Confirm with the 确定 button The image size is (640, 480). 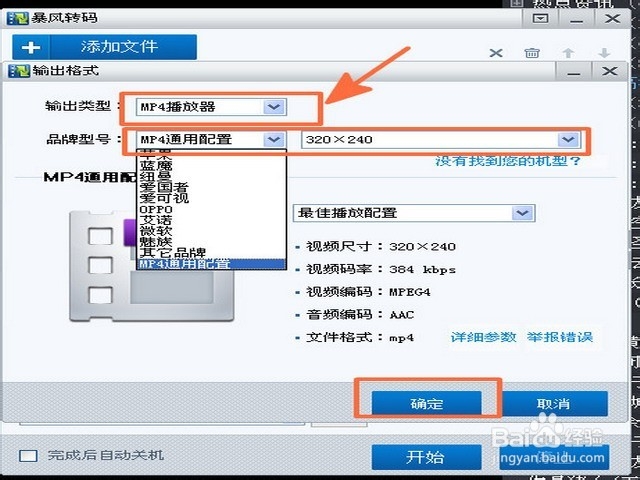point(427,404)
